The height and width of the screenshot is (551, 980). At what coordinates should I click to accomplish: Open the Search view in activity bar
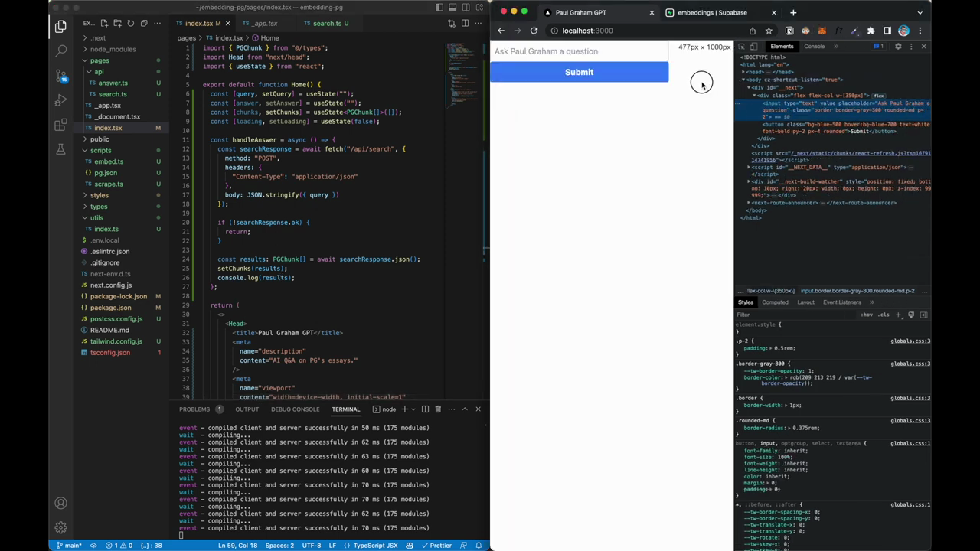coord(60,51)
